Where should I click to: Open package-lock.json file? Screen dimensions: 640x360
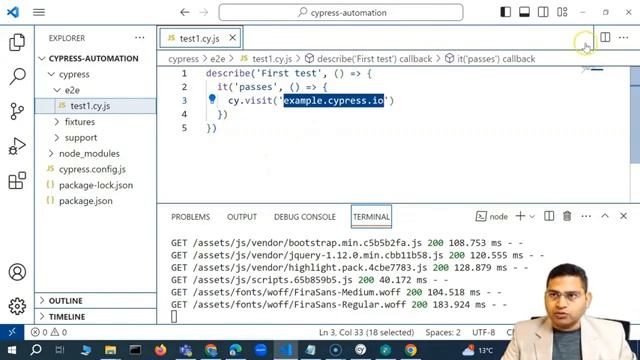point(96,185)
